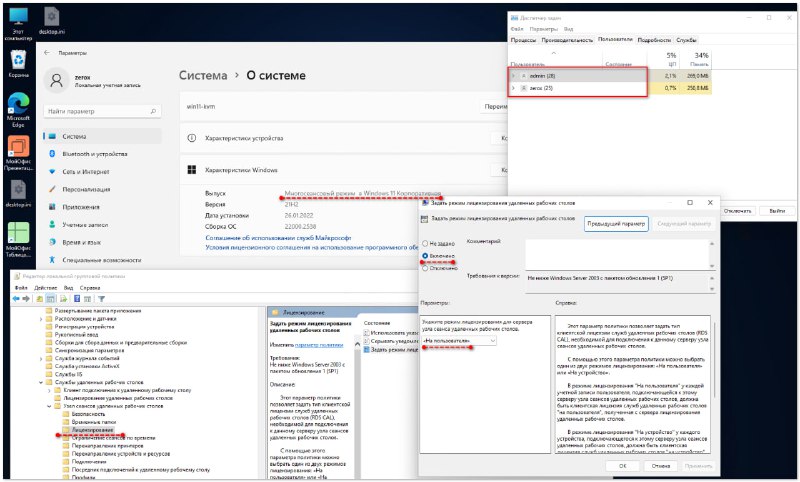
Task: Click forward arrow in Group Policy toolbar
Action: [26, 299]
